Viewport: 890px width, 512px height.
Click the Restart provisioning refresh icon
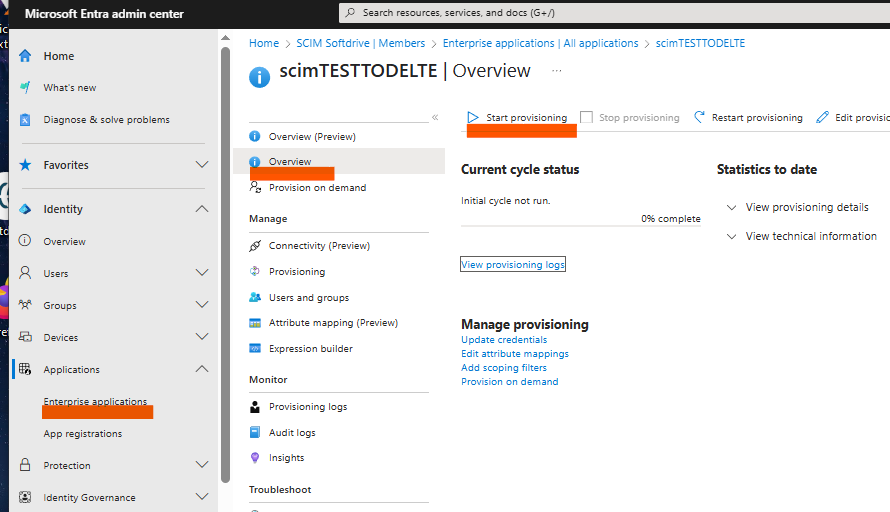pos(699,117)
